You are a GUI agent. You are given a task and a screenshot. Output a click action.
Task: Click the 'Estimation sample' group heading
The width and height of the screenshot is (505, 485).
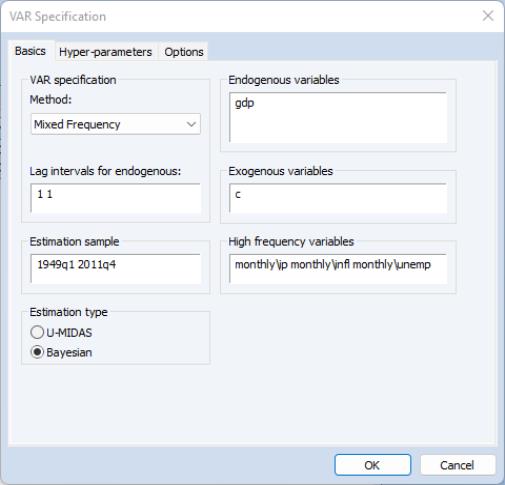pyautogui.click(x=74, y=241)
